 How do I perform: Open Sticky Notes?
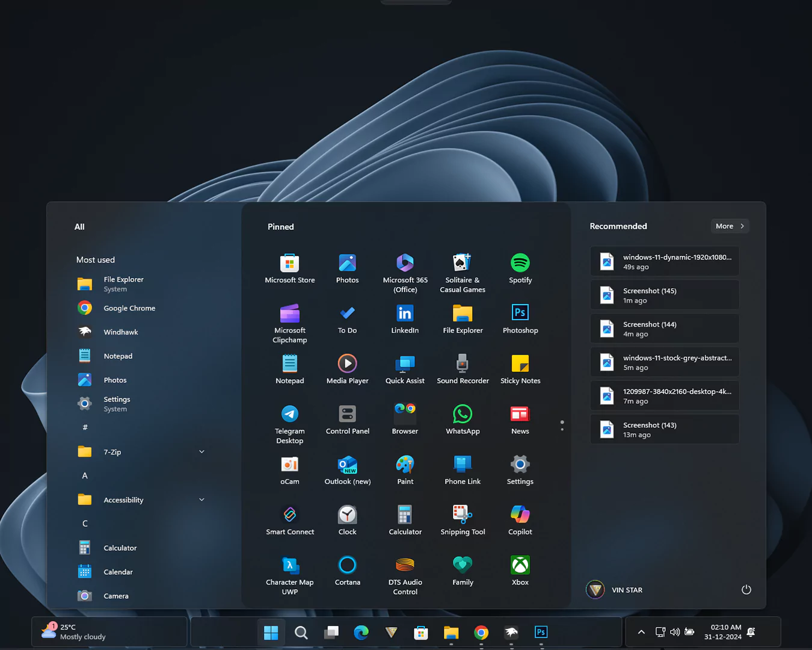point(520,370)
